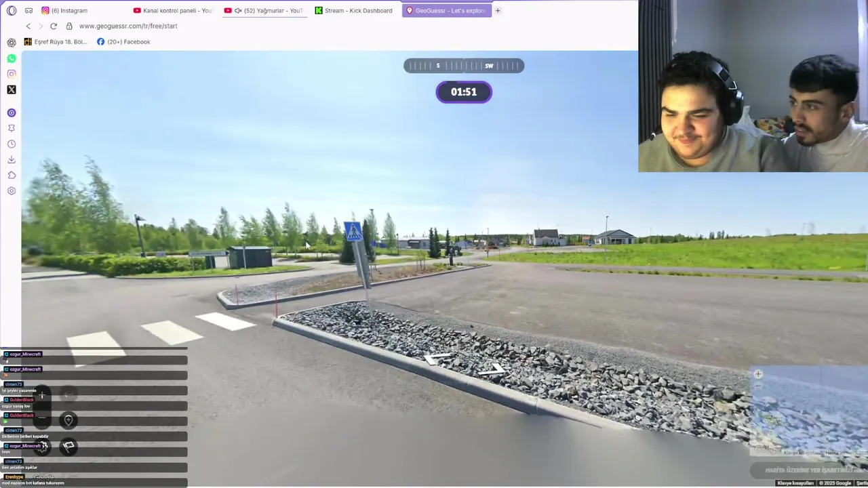Click the 'Ben anladım aşklar' chat message
The image size is (868, 488).
pos(19,468)
